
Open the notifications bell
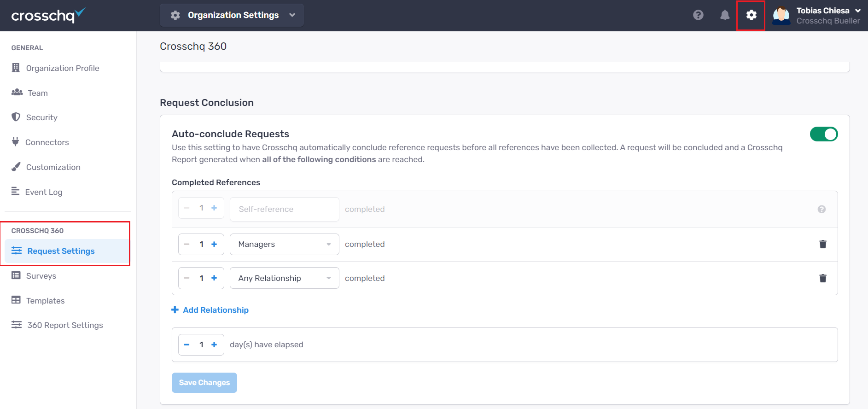pyautogui.click(x=725, y=15)
